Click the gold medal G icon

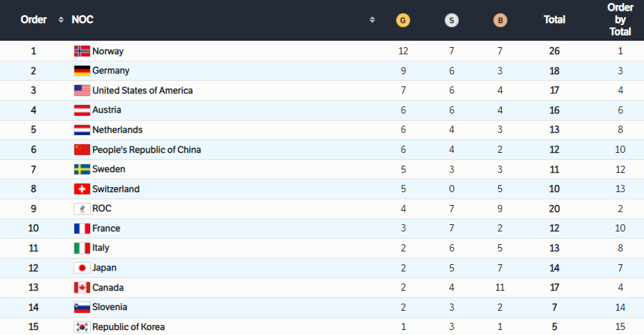click(403, 20)
